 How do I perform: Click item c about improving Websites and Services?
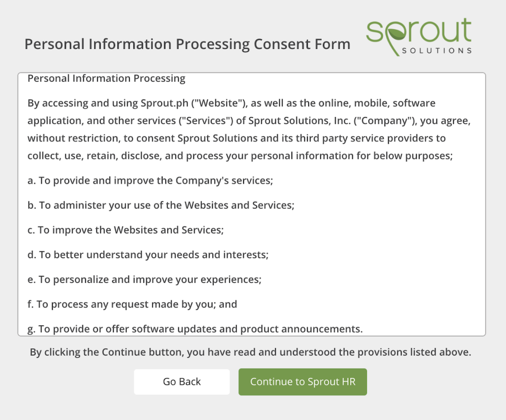click(126, 230)
